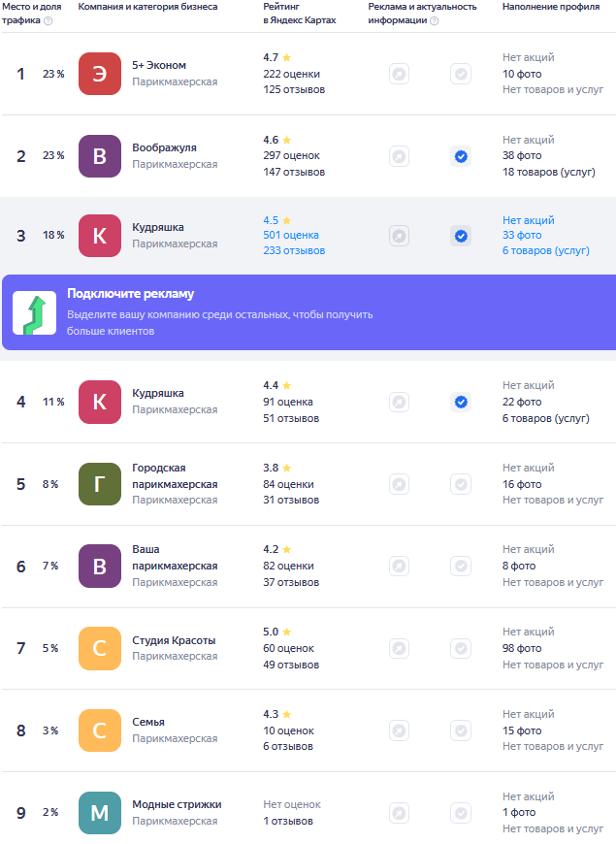Viewport: 616px width, 844px height.
Task: Click the 5+ Эконом red Э avatar
Action: [x=100, y=74]
